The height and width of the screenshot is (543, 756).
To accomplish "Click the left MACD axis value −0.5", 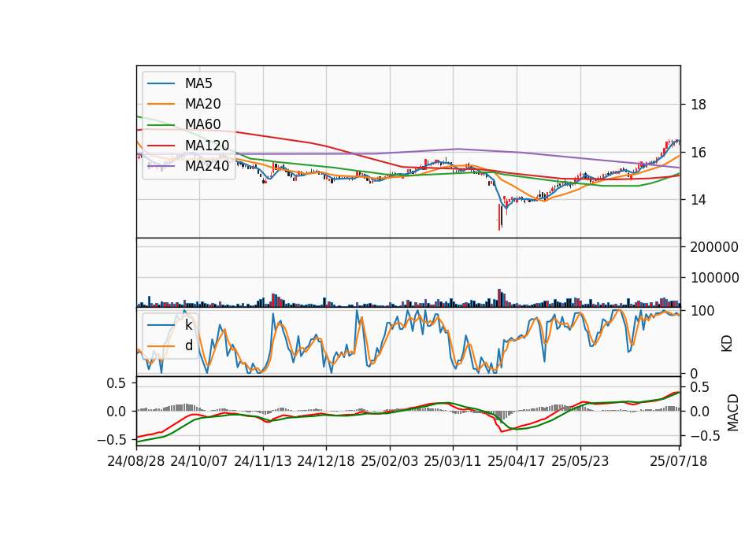I will [111, 440].
